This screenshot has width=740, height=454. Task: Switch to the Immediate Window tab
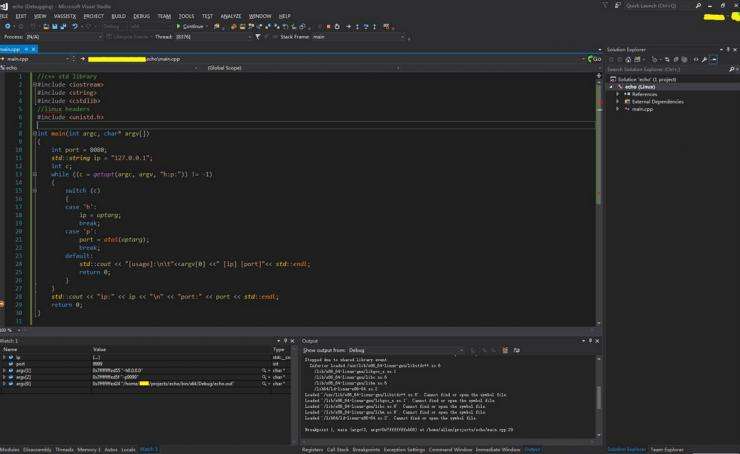[497, 449]
